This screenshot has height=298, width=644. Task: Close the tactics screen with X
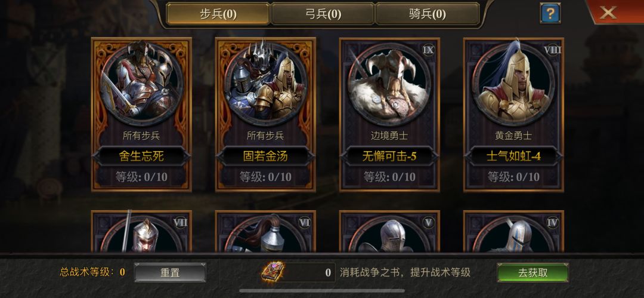click(608, 13)
